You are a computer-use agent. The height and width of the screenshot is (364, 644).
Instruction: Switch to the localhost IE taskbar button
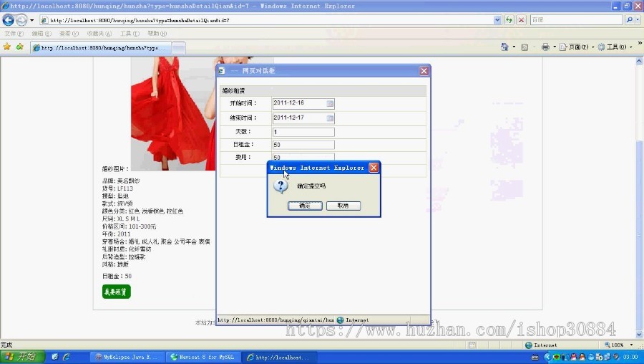pyautogui.click(x=278, y=357)
